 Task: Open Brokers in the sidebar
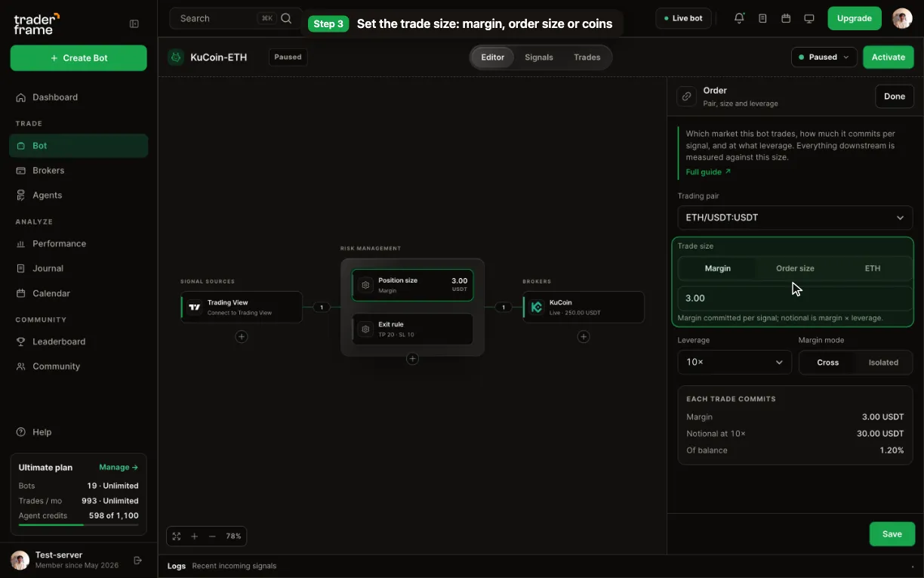pyautogui.click(x=79, y=170)
